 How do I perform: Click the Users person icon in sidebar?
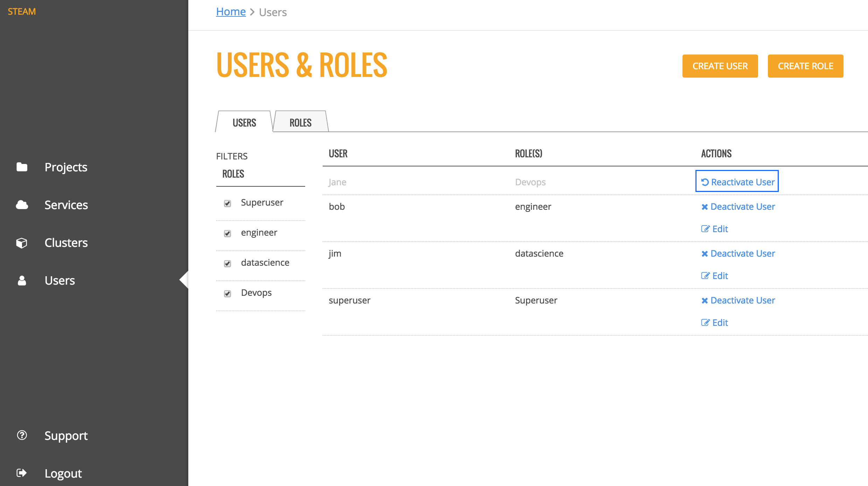coord(22,280)
